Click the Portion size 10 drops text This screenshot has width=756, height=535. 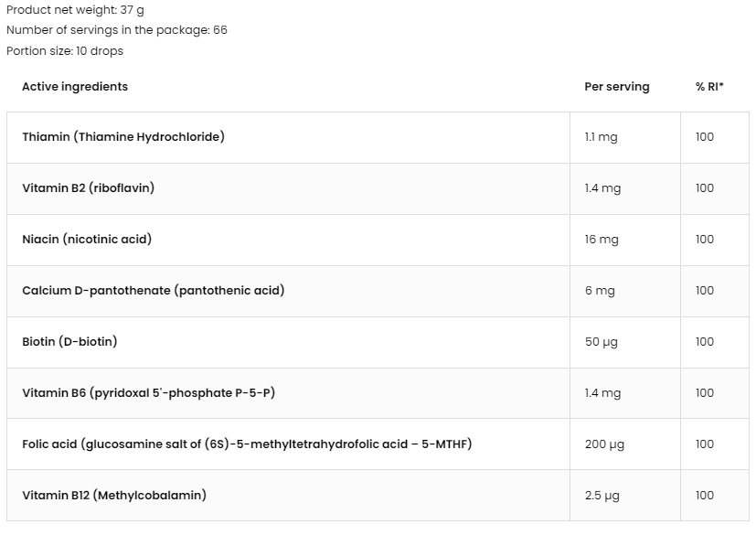click(x=65, y=51)
